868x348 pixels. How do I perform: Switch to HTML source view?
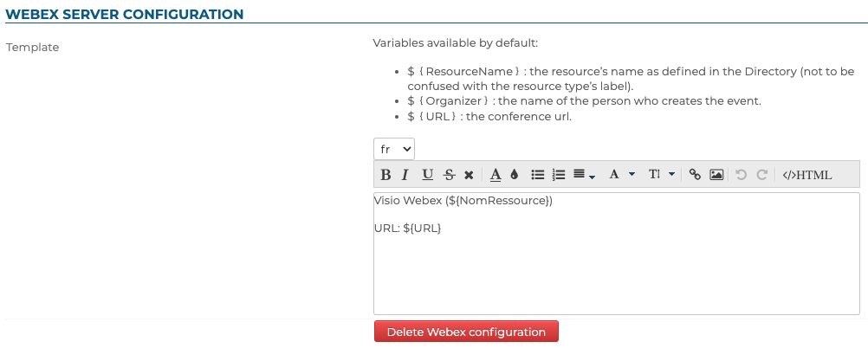click(806, 175)
